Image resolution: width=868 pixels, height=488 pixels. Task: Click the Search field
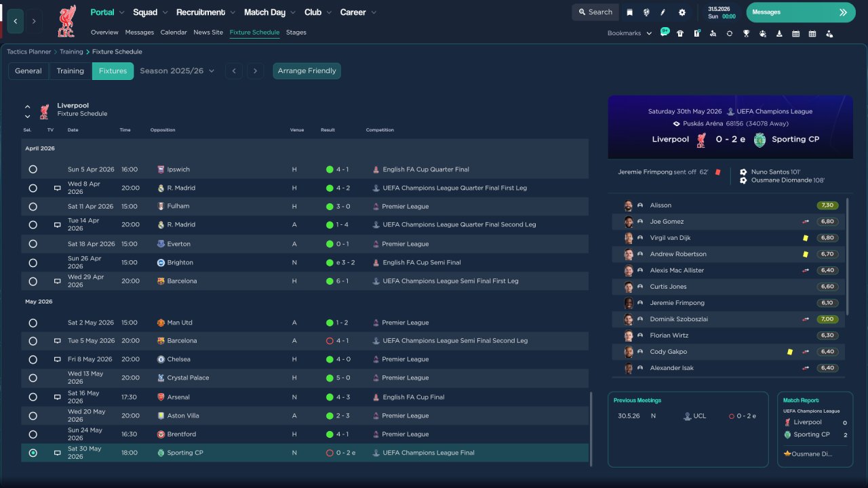pyautogui.click(x=595, y=12)
